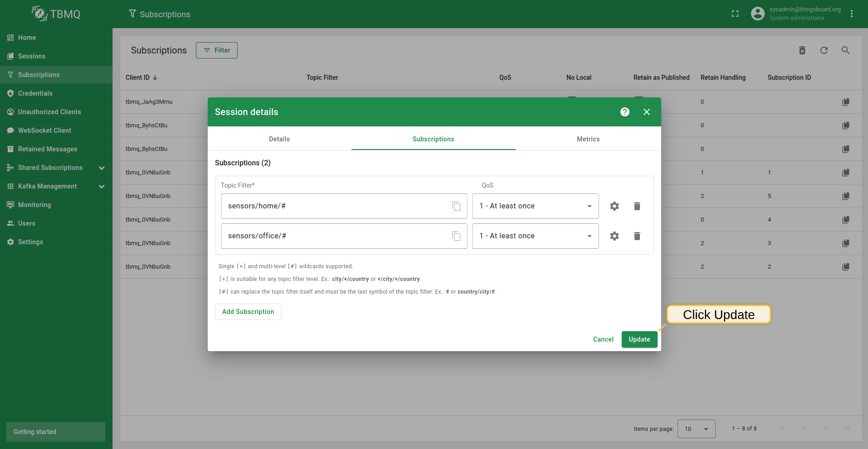Delete the sensors/home/# subscription

point(637,206)
